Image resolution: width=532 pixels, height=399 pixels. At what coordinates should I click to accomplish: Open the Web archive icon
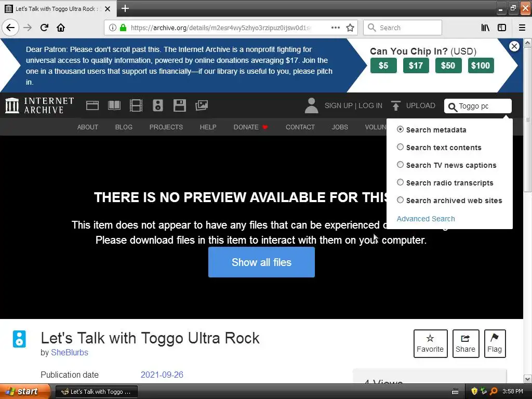92,105
